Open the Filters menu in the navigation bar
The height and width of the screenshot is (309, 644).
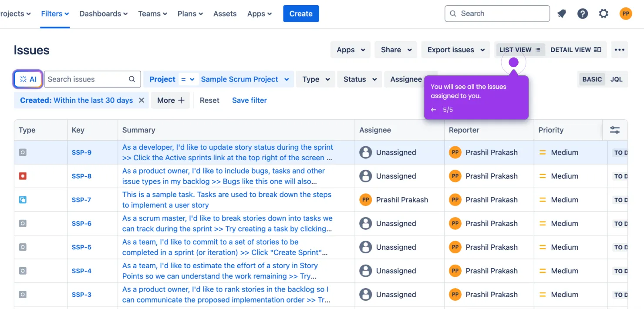[54, 13]
